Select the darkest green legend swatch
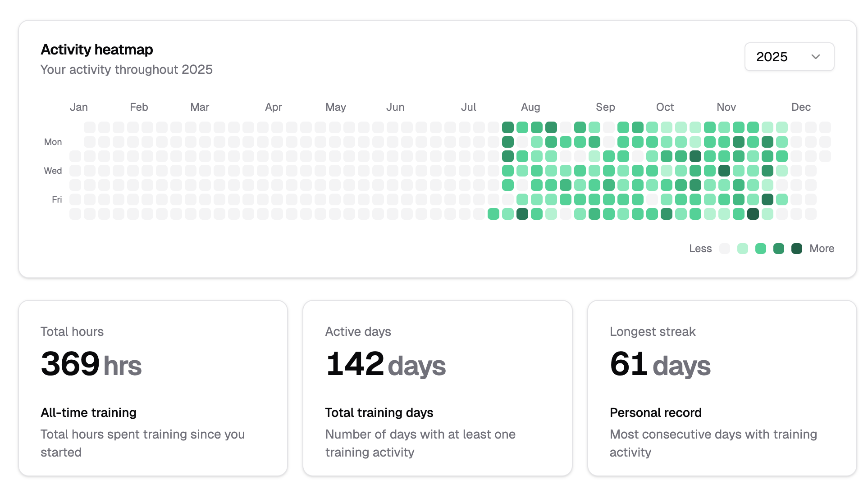Viewport: 868px width, 498px height. tap(796, 248)
